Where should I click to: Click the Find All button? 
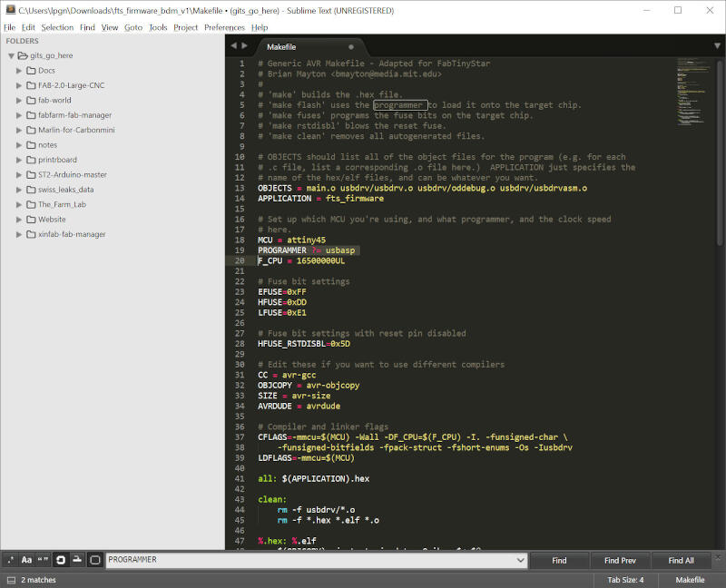click(x=681, y=560)
